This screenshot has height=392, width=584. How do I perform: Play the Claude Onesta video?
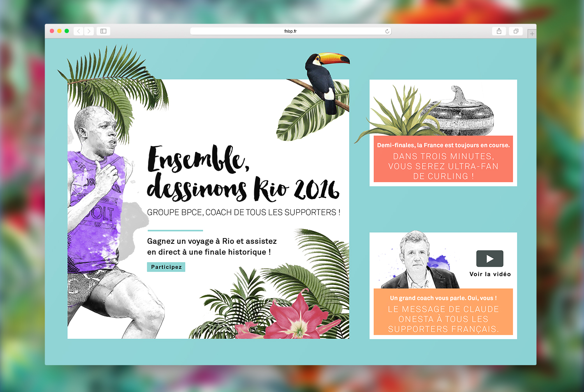(490, 259)
